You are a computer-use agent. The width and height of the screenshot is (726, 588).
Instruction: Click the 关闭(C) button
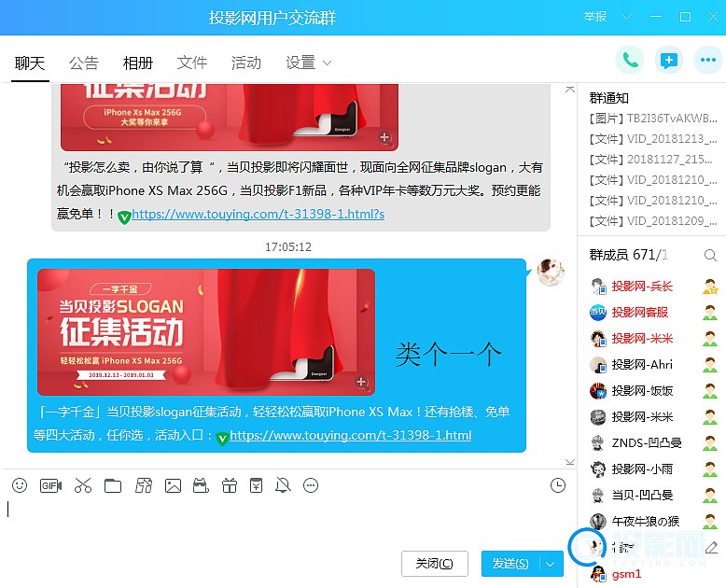(x=435, y=564)
